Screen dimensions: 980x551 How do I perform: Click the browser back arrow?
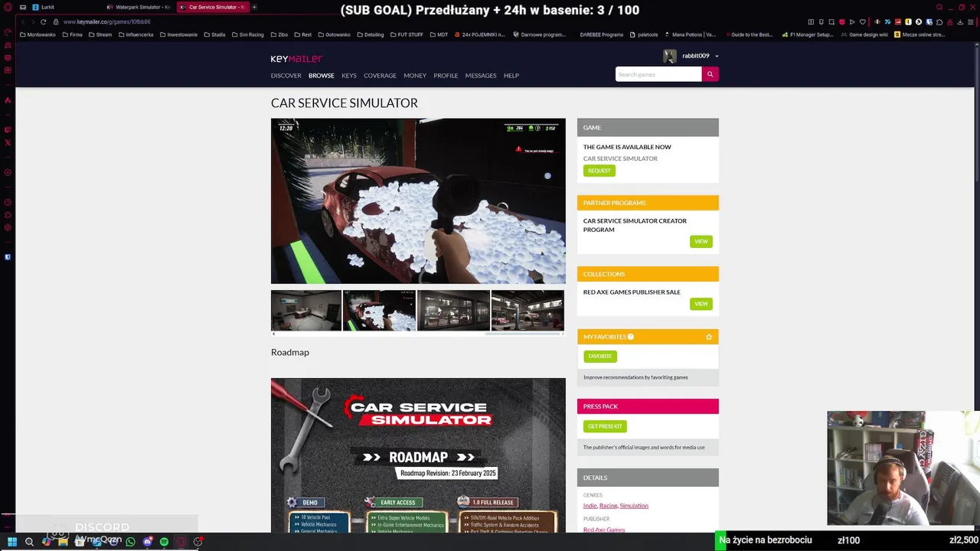[23, 21]
